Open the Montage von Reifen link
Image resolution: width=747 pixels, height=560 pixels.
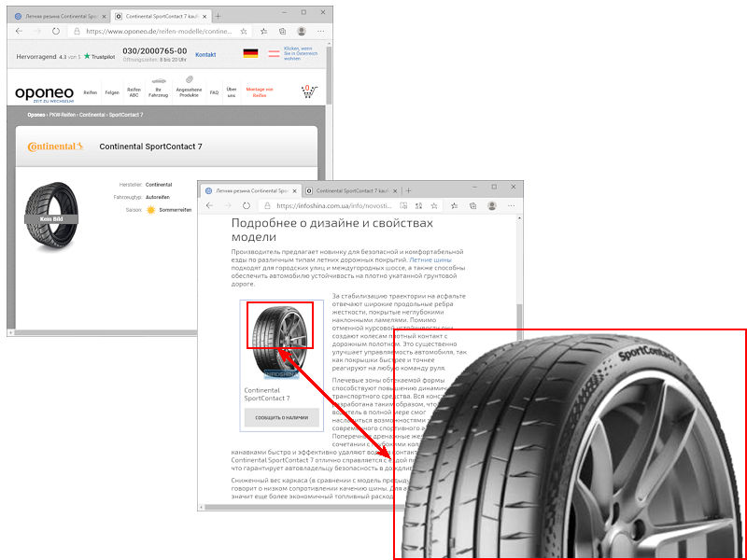pos(260,92)
